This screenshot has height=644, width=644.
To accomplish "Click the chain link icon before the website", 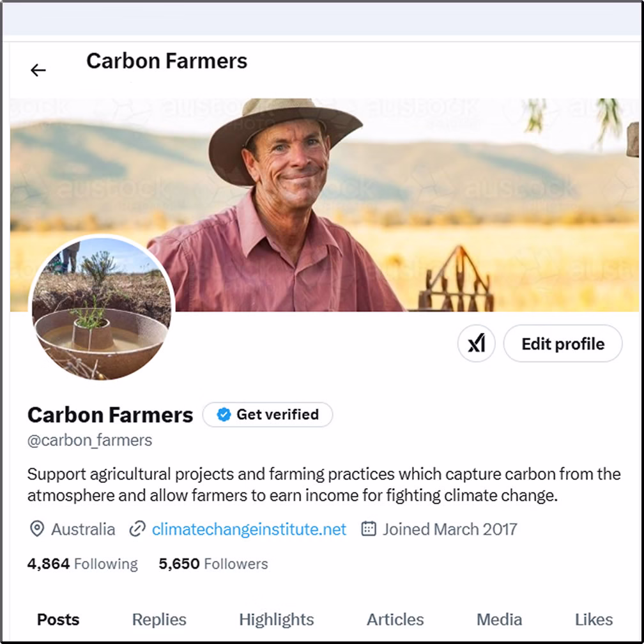I will click(x=137, y=529).
